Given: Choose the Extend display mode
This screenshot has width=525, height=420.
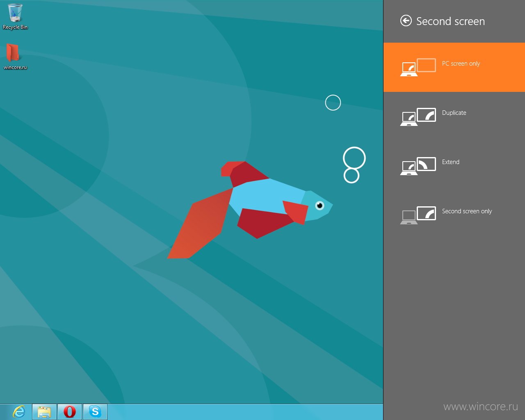Looking at the screenshot, I should 454,166.
